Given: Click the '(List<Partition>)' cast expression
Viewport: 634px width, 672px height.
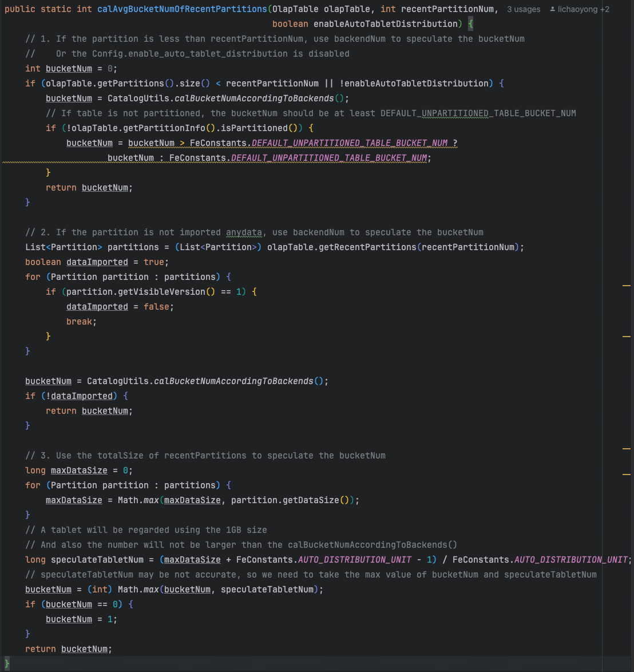Looking at the screenshot, I should pos(218,247).
